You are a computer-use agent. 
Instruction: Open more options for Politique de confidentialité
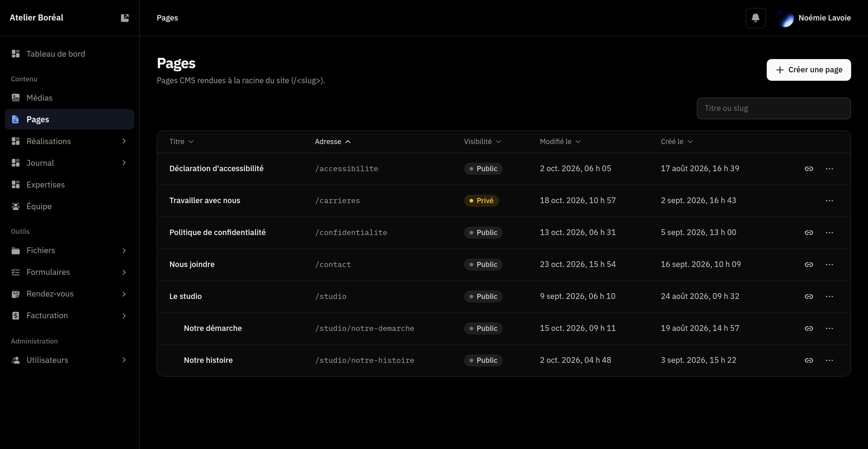[829, 232]
